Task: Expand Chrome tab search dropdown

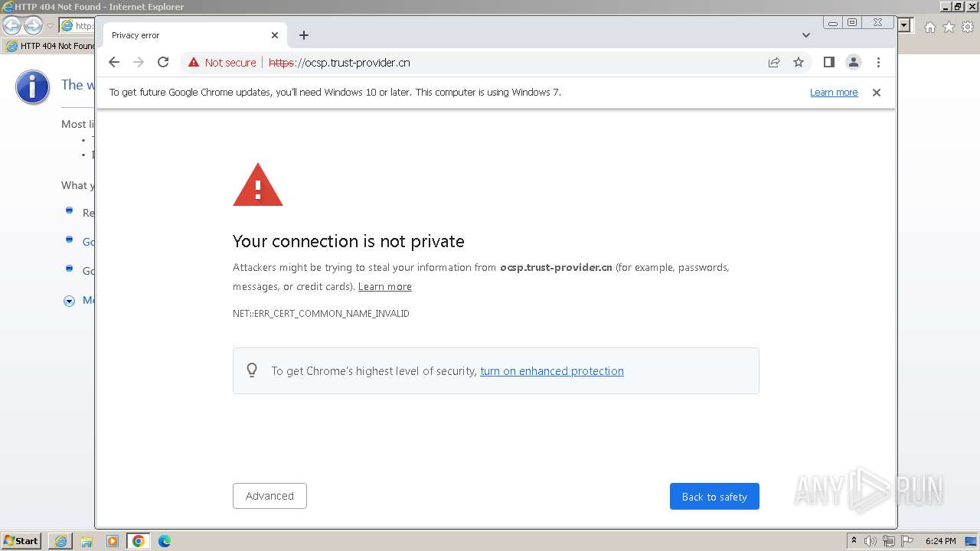Action: [x=806, y=35]
